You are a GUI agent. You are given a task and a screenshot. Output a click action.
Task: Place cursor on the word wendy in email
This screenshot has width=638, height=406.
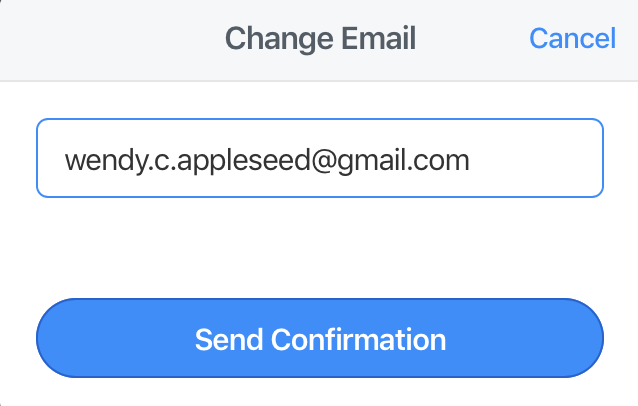pyautogui.click(x=105, y=161)
